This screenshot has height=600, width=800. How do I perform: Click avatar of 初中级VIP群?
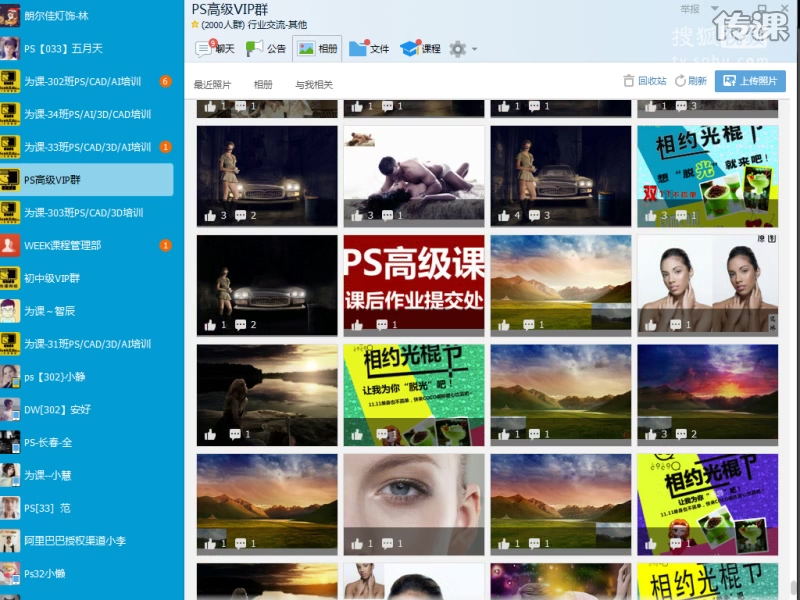click(x=10, y=278)
